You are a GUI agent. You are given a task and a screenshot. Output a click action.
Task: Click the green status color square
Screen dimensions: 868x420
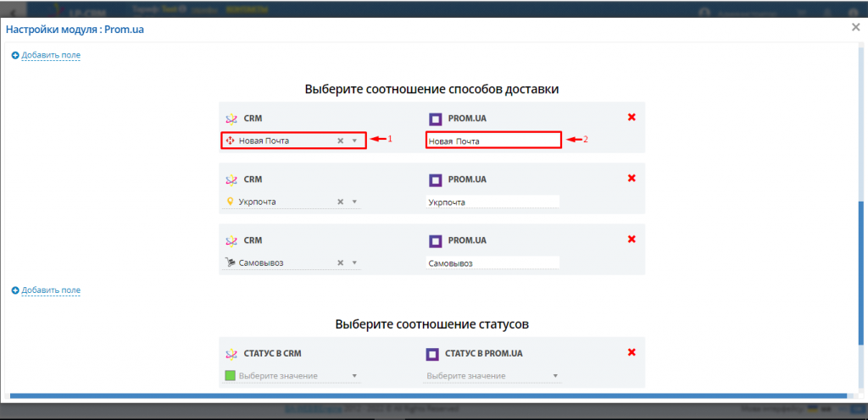coord(231,376)
